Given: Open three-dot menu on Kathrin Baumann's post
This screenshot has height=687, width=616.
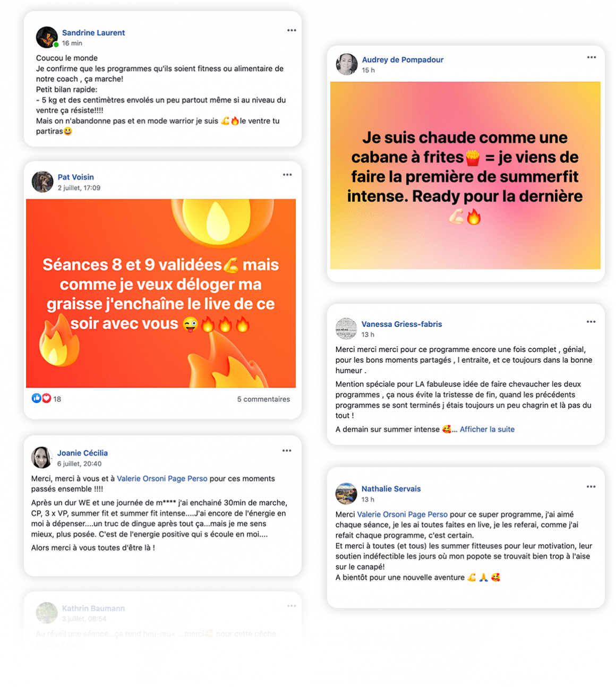Looking at the screenshot, I should 292,606.
